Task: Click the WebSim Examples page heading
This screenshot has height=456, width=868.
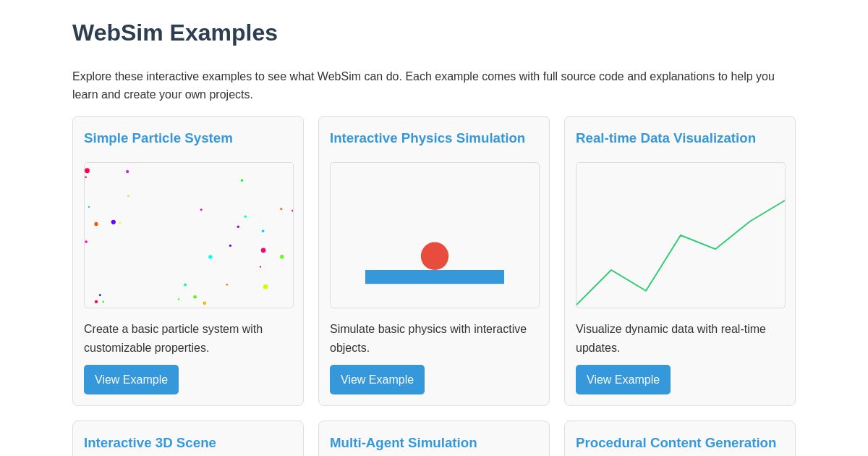Action: 175,33
